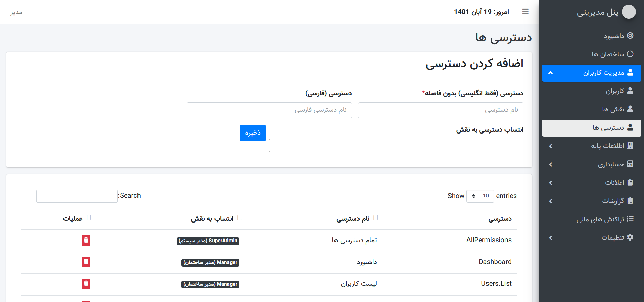The width and height of the screenshot is (644, 302).
Task: Click the داشبورد name cell in Dashboard row
Action: pos(367,262)
